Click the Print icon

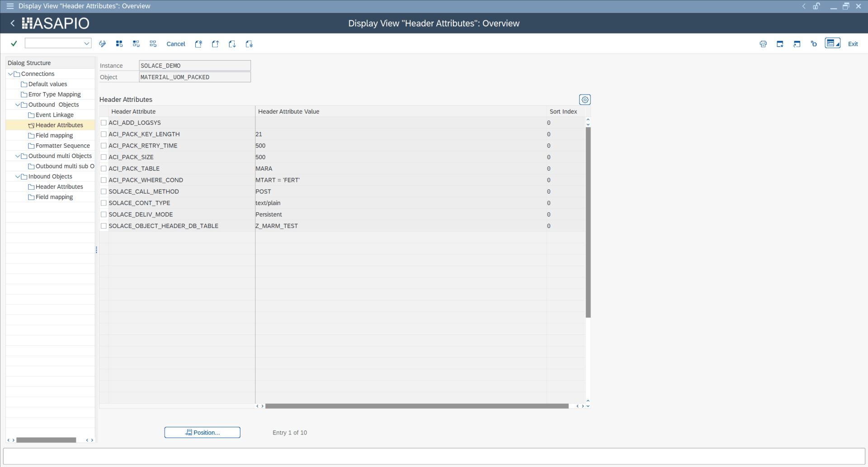point(763,44)
